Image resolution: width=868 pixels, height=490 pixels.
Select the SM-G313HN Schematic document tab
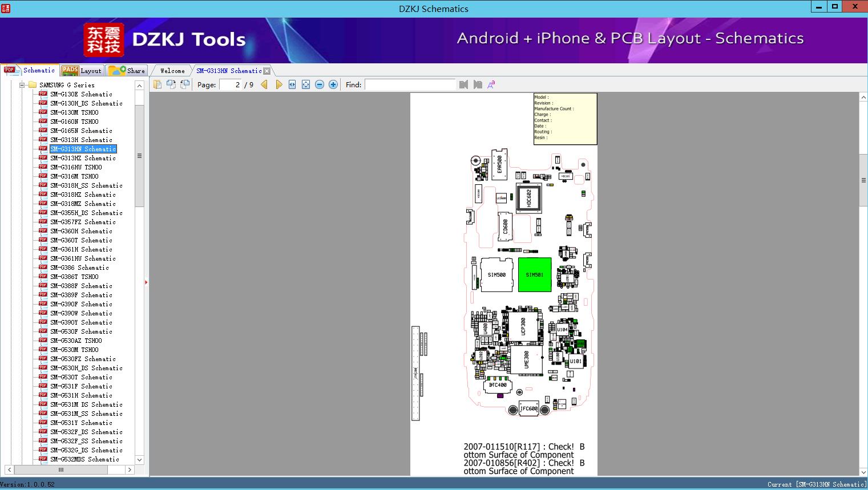coord(229,71)
